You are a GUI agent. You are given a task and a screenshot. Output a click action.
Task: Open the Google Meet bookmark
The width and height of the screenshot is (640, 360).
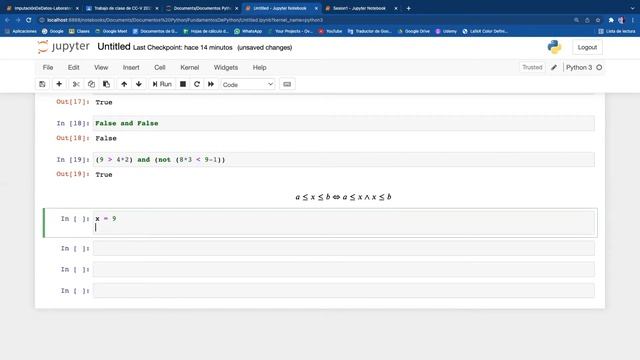(x=111, y=31)
